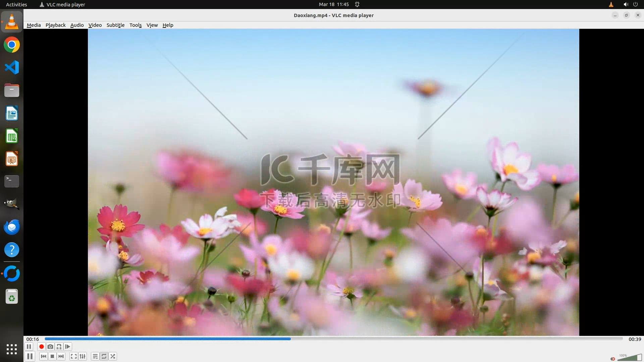This screenshot has height=362, width=644.
Task: Take a video snapshot
Action: (50, 347)
